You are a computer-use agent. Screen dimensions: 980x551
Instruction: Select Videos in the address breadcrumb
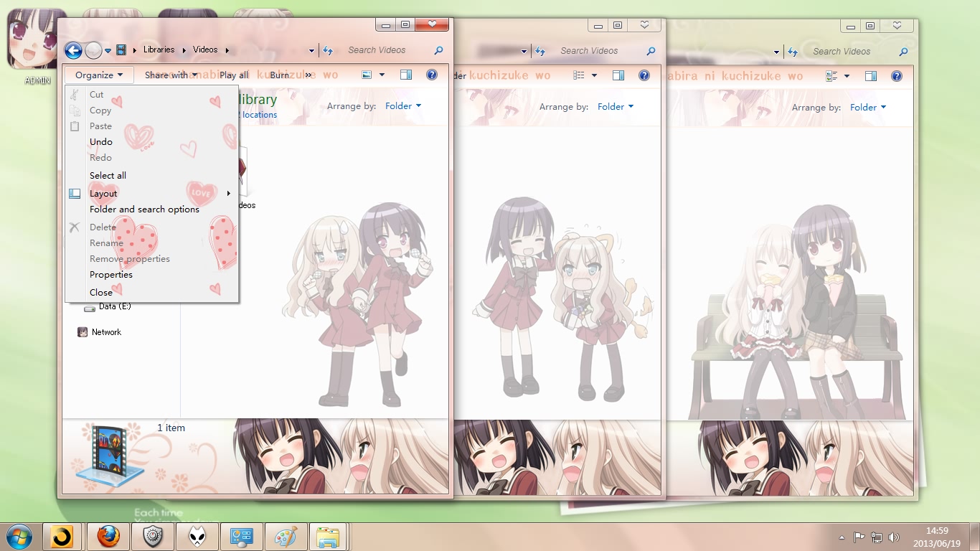pyautogui.click(x=205, y=50)
